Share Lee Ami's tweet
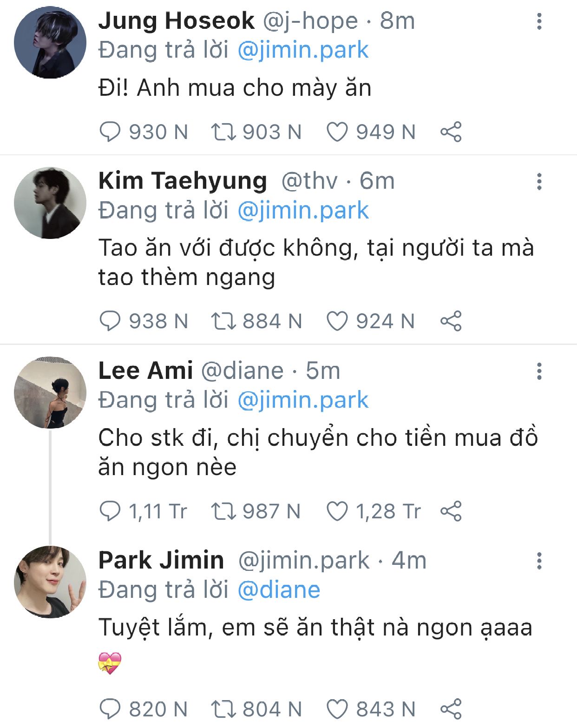 pyautogui.click(x=451, y=511)
